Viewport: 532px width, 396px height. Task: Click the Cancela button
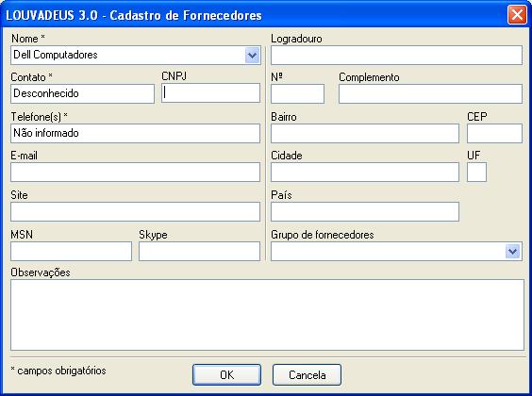(307, 374)
